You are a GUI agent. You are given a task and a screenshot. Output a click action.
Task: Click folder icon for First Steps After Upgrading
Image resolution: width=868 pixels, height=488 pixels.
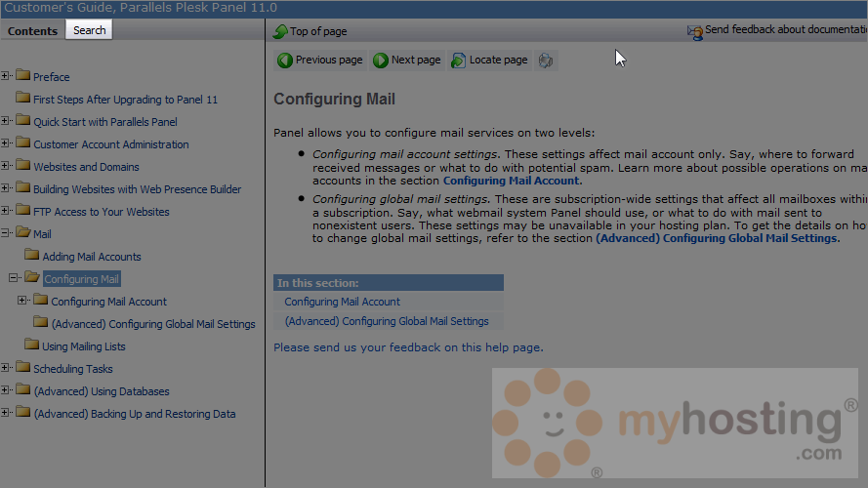point(22,98)
